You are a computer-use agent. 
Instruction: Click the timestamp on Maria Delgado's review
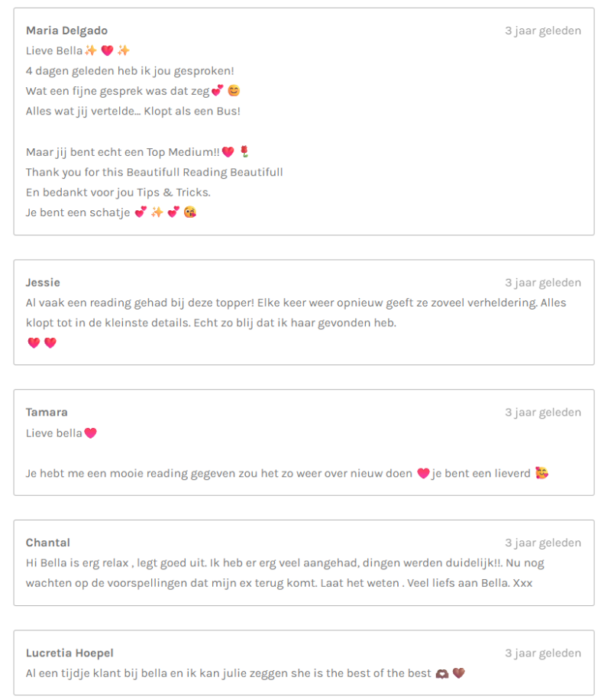[543, 31]
